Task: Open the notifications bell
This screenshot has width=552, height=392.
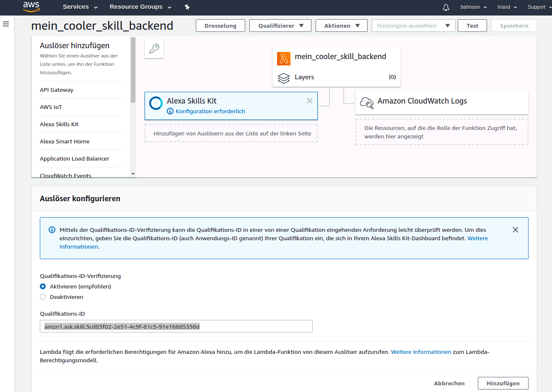Action: (446, 7)
